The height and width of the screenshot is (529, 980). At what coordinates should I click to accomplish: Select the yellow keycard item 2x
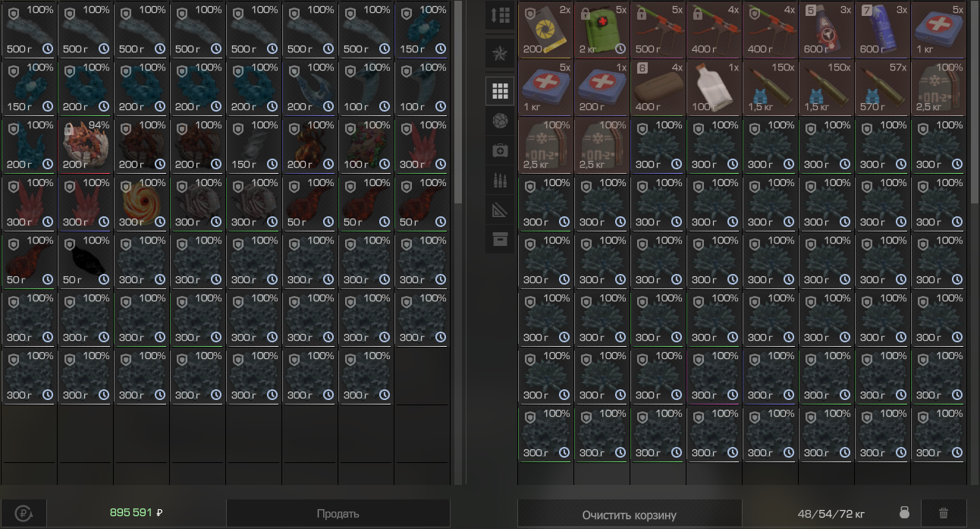tap(545, 30)
